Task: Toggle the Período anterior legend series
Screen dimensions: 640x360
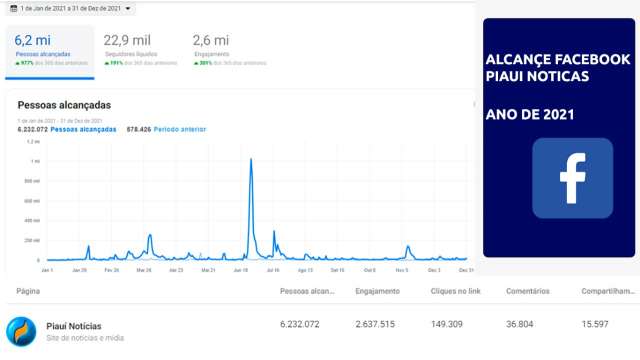Action: (x=180, y=129)
